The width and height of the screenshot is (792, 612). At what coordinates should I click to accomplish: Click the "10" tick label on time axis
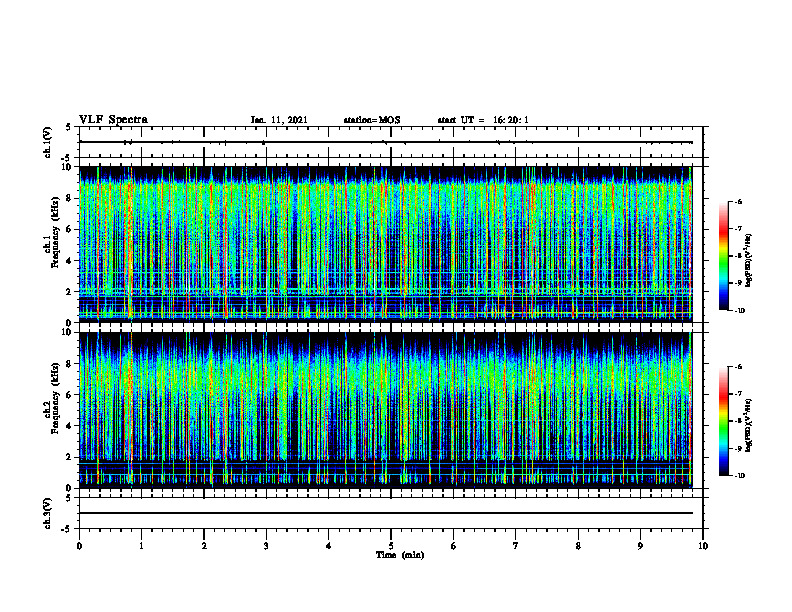point(703,546)
